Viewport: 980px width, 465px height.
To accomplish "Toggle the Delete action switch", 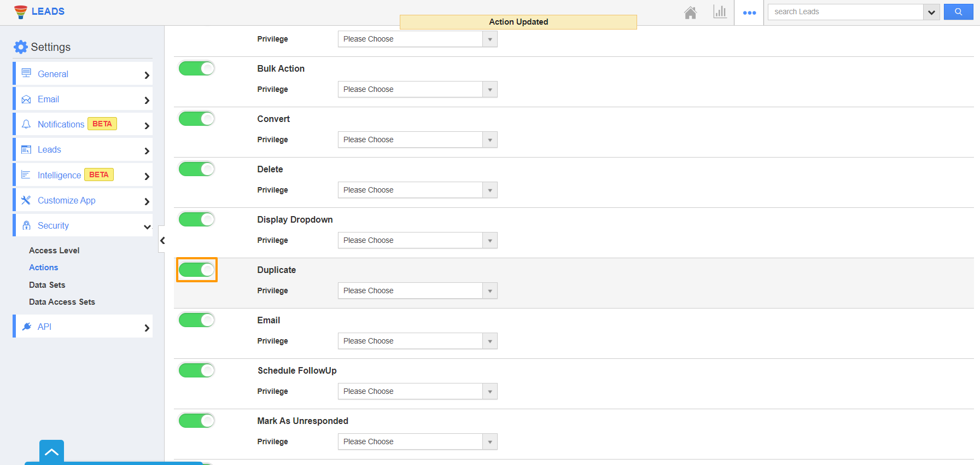I will coord(197,169).
